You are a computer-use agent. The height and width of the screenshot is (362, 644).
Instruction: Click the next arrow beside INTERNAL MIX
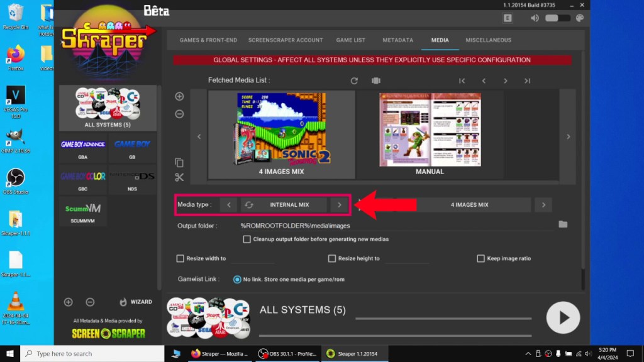[x=339, y=204]
